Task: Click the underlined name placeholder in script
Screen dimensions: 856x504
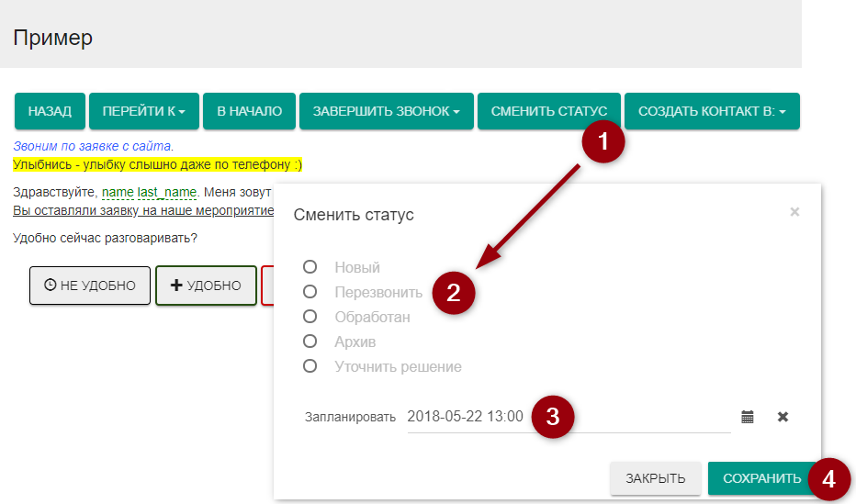Action: click(x=117, y=192)
